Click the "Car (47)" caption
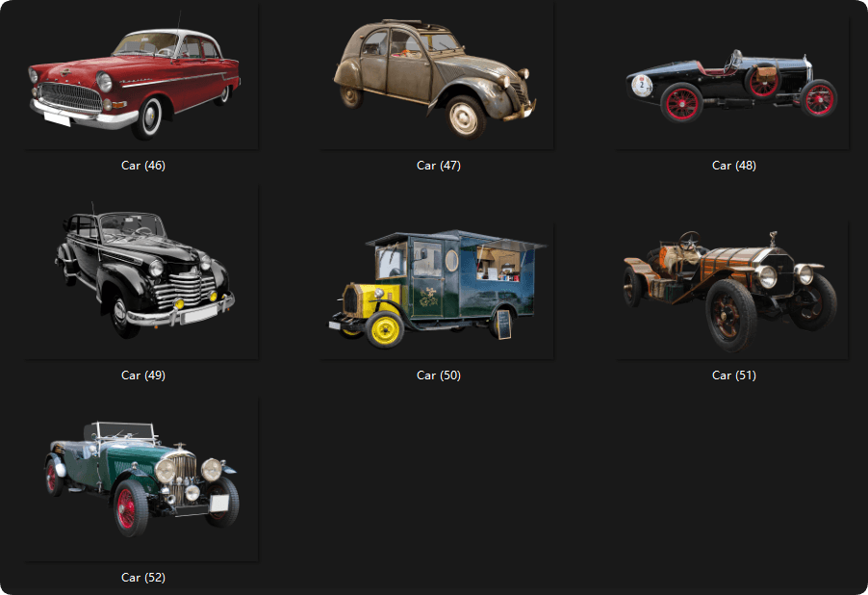The image size is (868, 595). click(x=439, y=166)
